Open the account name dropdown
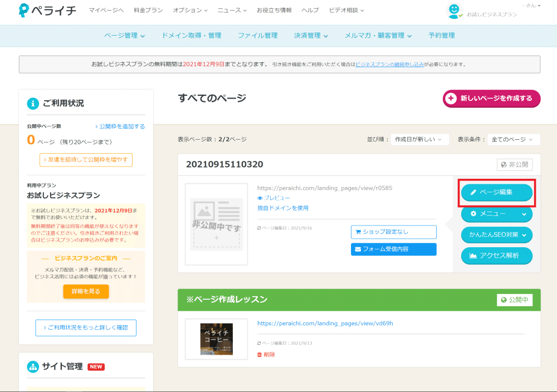The image size is (557, 392). pos(532,6)
